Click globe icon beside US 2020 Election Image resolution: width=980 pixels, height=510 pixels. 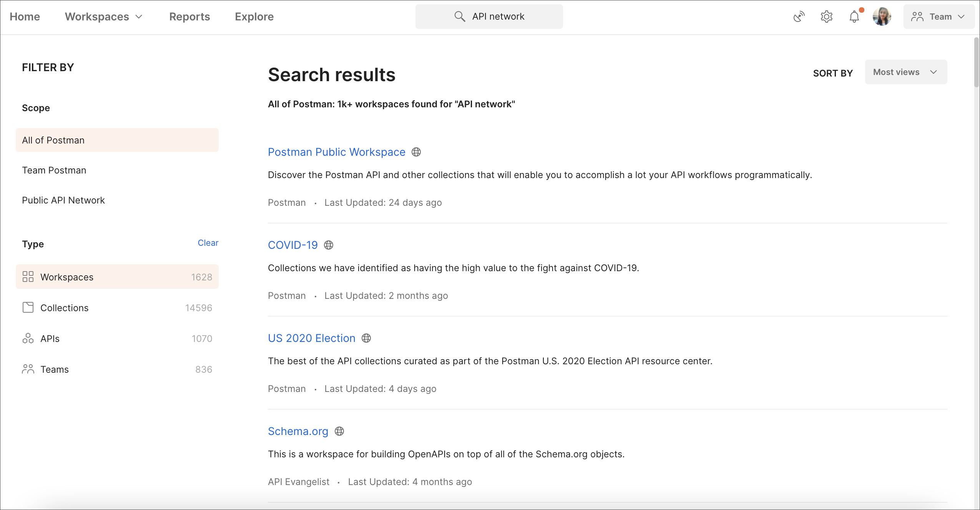point(366,338)
